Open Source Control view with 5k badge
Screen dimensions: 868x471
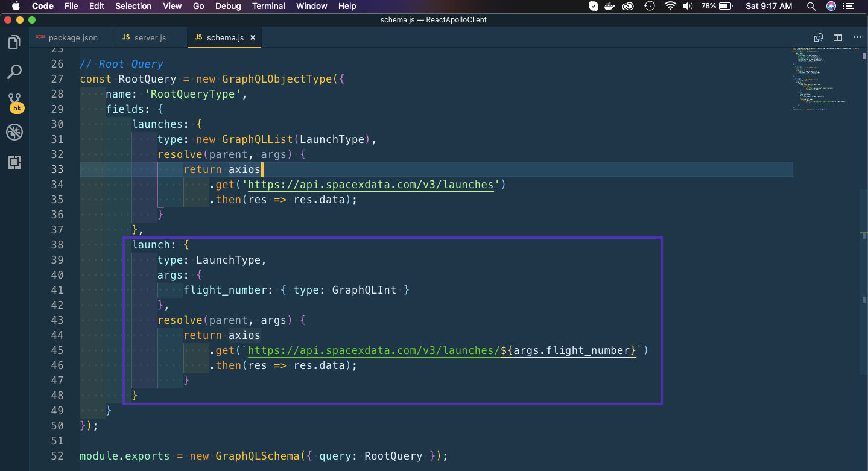14,103
